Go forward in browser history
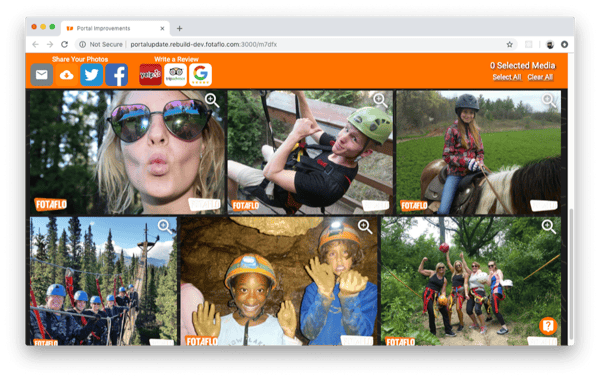The height and width of the screenshot is (379, 600). 50,44
